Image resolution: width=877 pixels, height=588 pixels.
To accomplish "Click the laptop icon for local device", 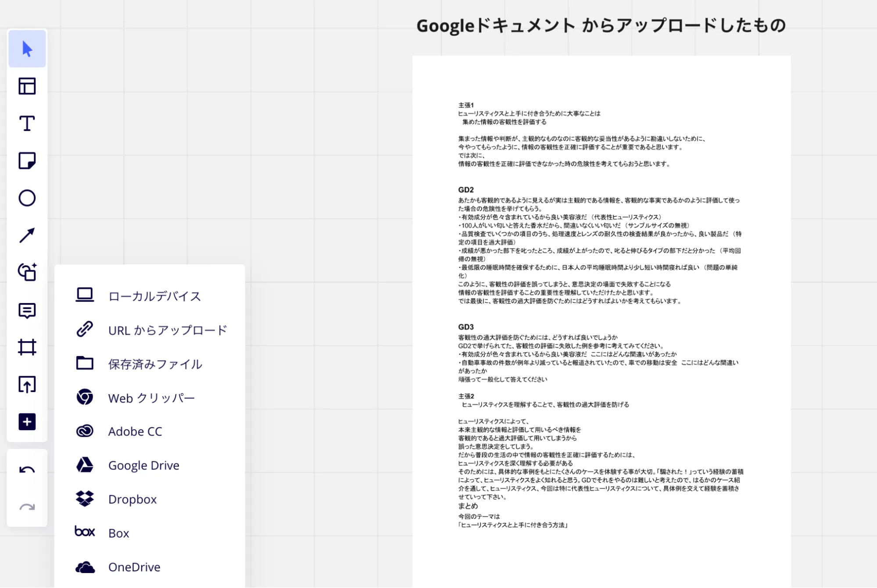I will pos(85,295).
